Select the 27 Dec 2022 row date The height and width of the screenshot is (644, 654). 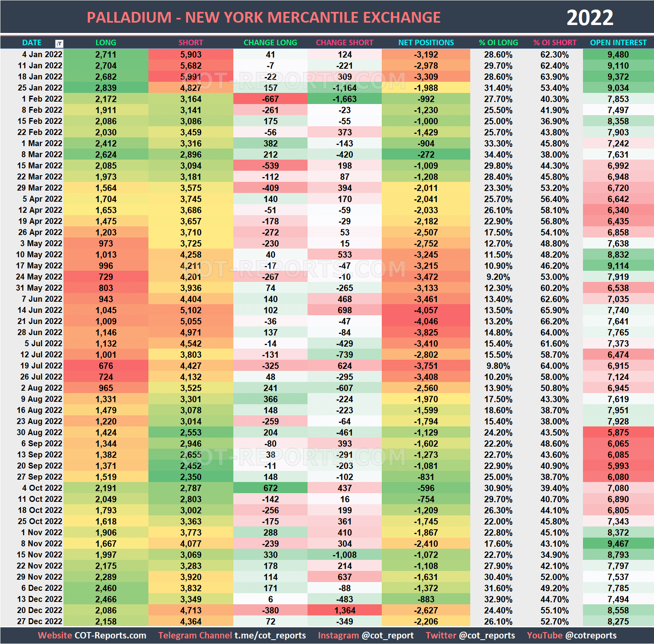tap(39, 621)
